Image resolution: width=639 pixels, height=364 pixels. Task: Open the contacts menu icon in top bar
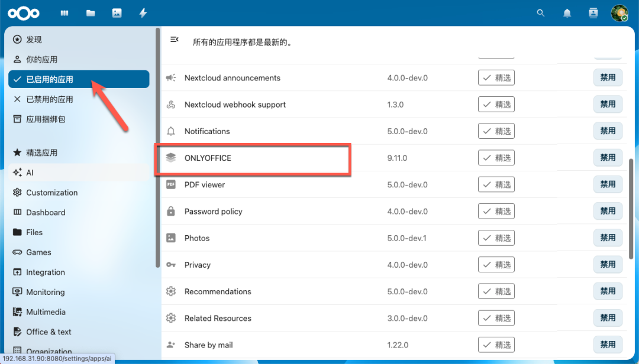click(593, 12)
